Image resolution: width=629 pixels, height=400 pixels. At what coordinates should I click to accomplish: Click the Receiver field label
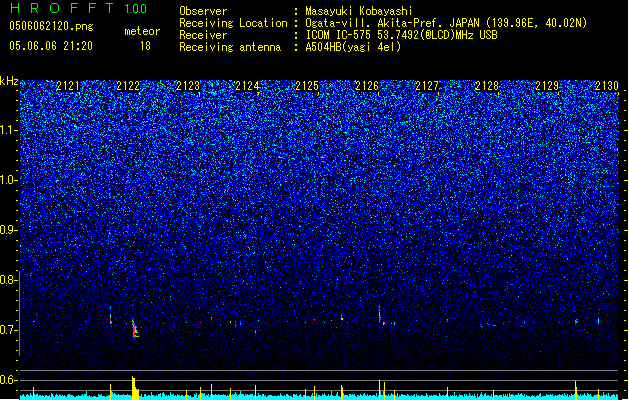tap(203, 35)
